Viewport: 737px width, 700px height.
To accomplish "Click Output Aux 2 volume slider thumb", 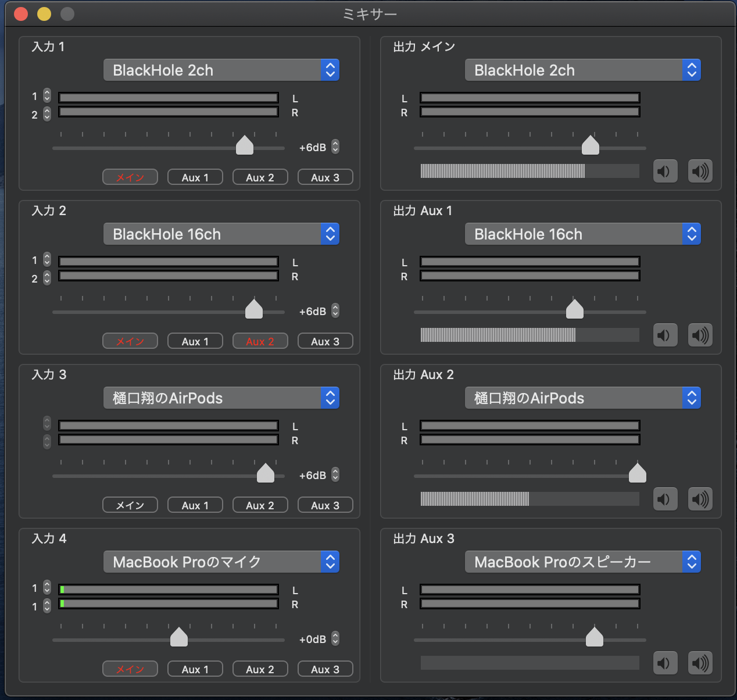I will (x=638, y=473).
